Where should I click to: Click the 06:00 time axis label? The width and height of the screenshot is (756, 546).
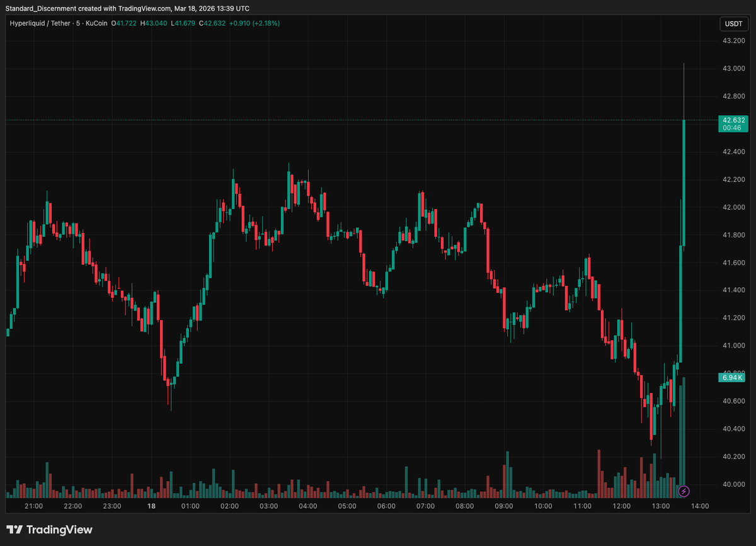(x=386, y=506)
